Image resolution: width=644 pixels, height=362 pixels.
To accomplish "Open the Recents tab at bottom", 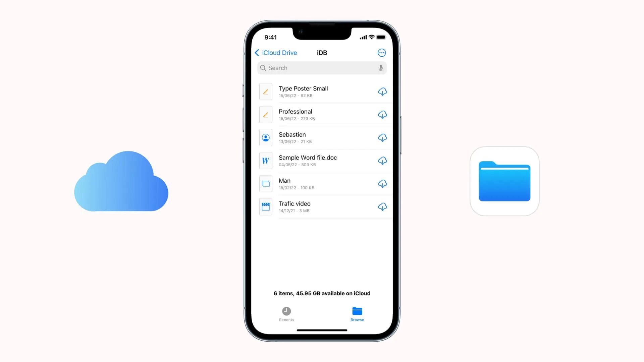I will tap(287, 314).
